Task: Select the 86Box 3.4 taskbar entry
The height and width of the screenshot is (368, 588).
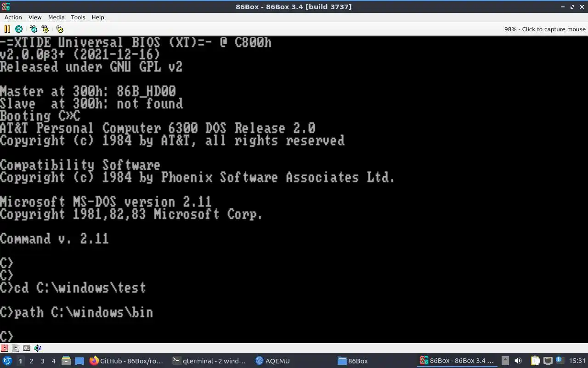Action: coord(457,361)
